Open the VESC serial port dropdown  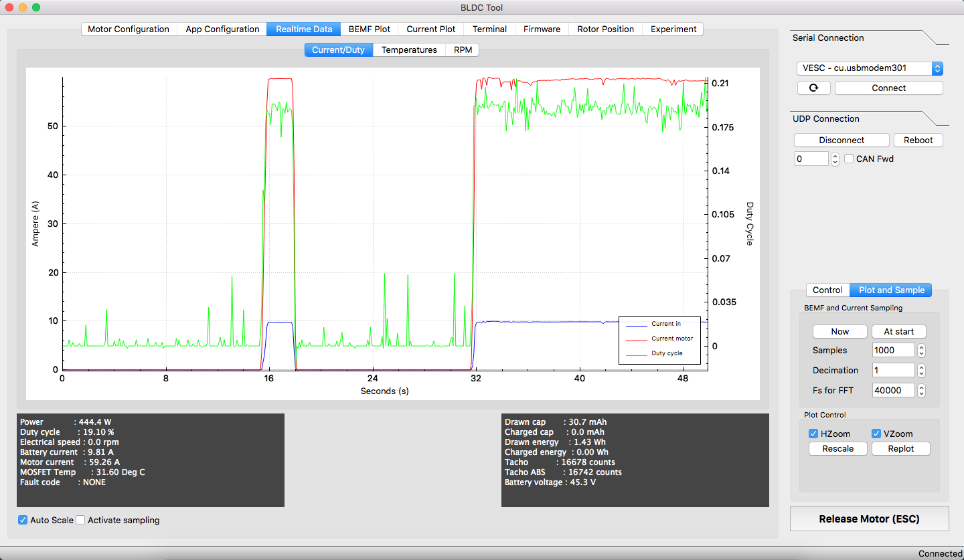click(x=870, y=68)
